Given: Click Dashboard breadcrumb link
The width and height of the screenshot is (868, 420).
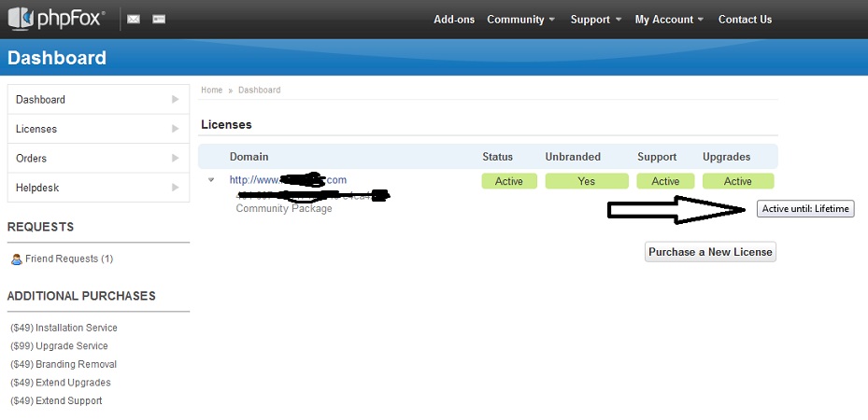Looking at the screenshot, I should tap(259, 91).
